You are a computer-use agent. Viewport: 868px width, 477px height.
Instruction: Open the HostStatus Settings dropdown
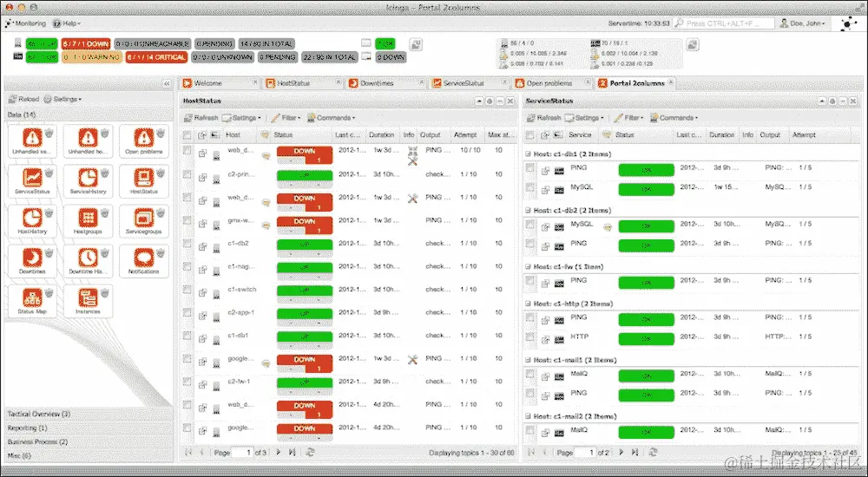pos(241,117)
